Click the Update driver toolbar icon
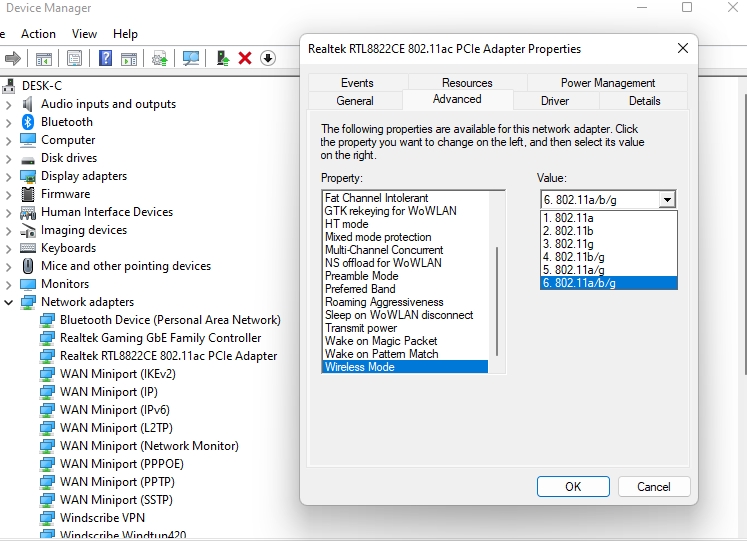The height and width of the screenshot is (541, 747). [160, 59]
